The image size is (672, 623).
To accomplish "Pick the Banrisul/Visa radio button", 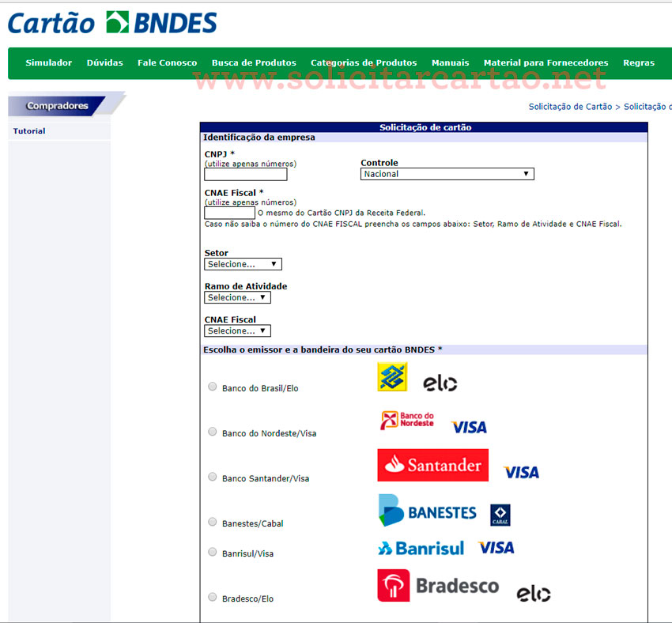I will 212,552.
